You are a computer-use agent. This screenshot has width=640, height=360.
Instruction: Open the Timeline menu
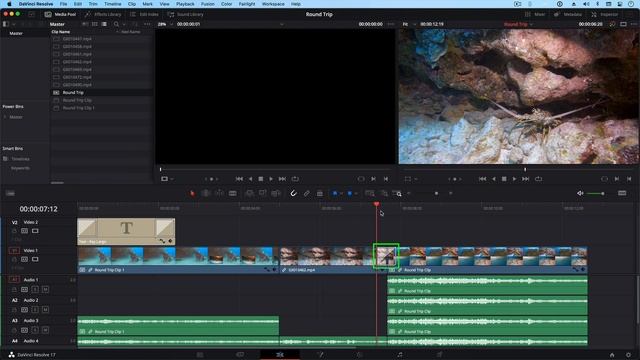pos(113,4)
